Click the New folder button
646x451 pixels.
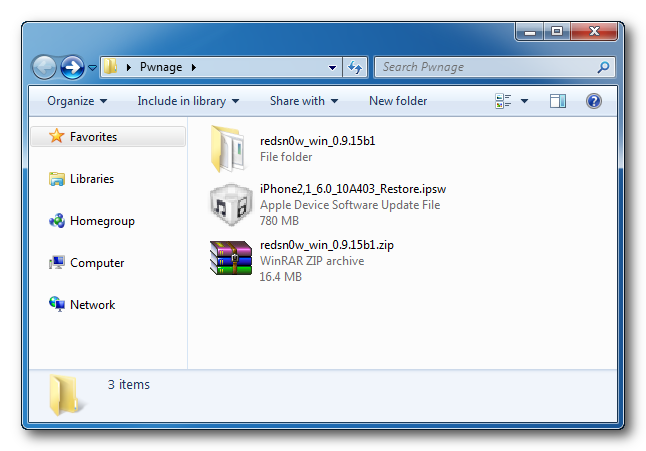pyautogui.click(x=398, y=101)
